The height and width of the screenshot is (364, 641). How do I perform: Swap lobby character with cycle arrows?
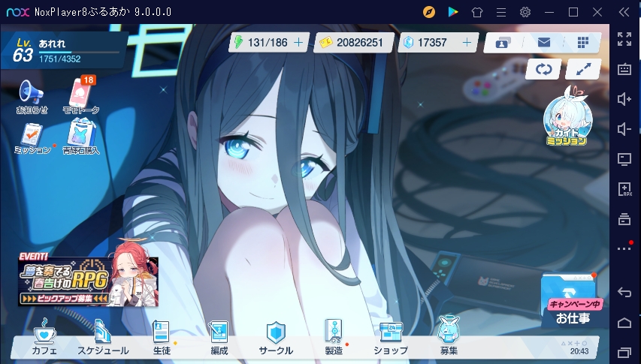pos(543,69)
